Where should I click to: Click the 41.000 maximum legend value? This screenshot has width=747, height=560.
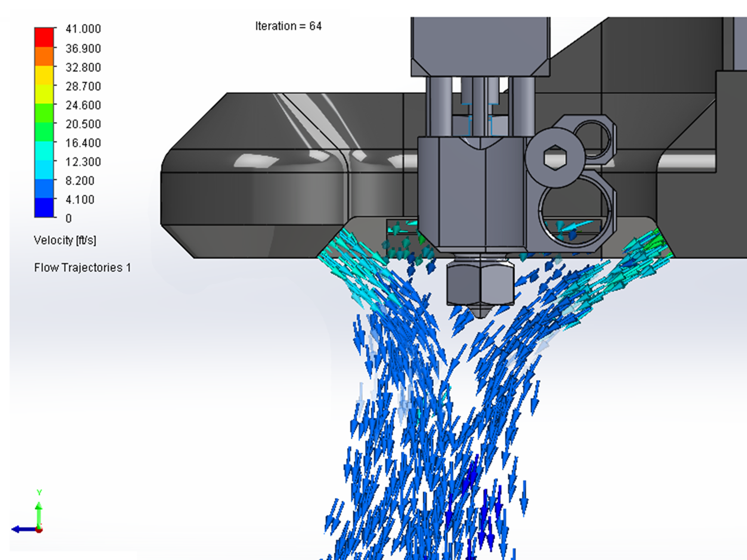83,29
